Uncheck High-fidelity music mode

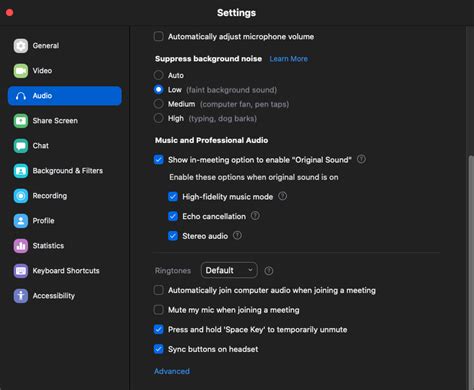[173, 197]
